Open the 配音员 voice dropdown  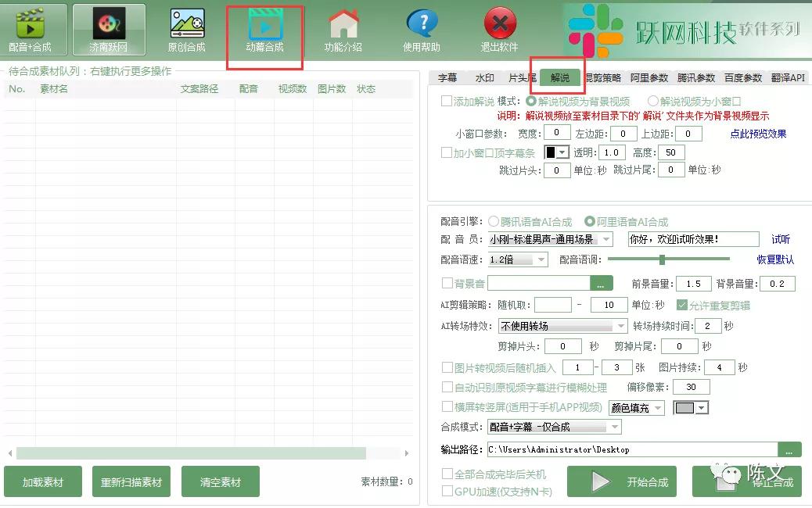[x=551, y=239]
